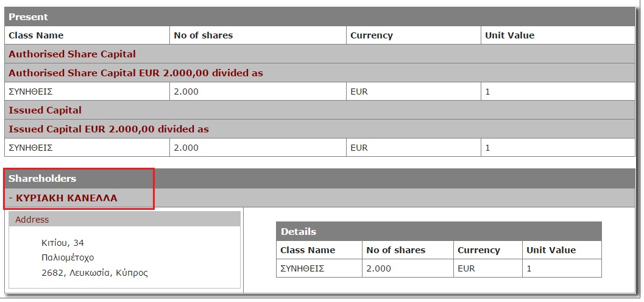Click the 2.000 shares value in Details table

(x=379, y=268)
